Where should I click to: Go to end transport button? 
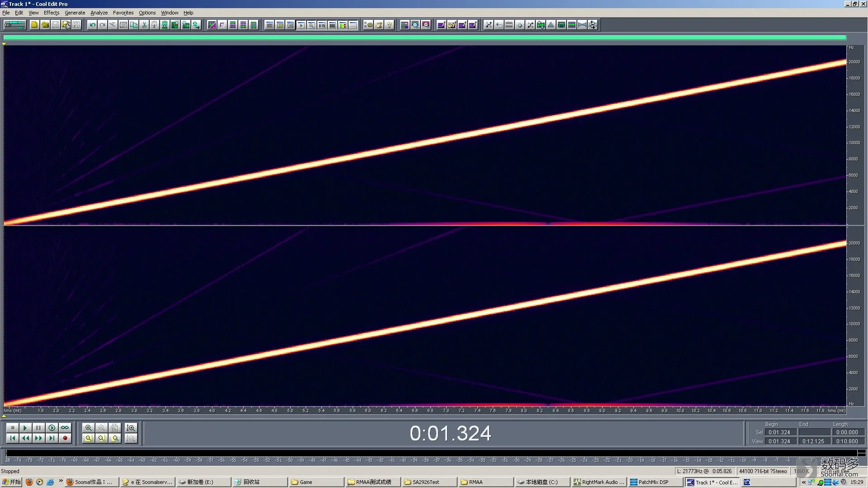click(52, 438)
